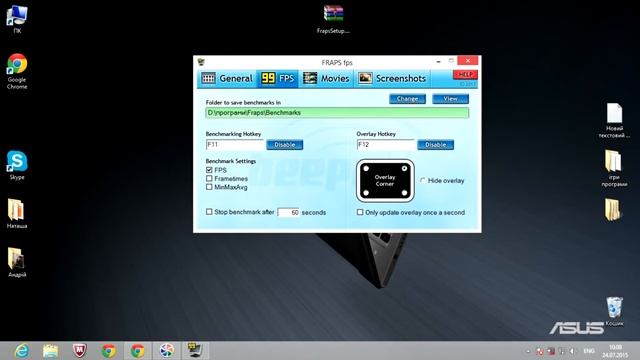Select the Hide overlay radio button

pyautogui.click(x=423, y=180)
